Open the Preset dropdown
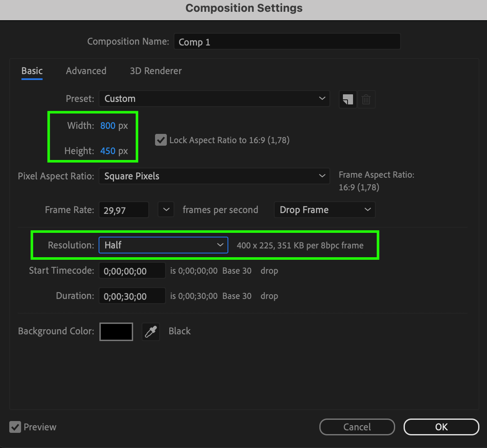The image size is (487, 448). pyautogui.click(x=214, y=99)
